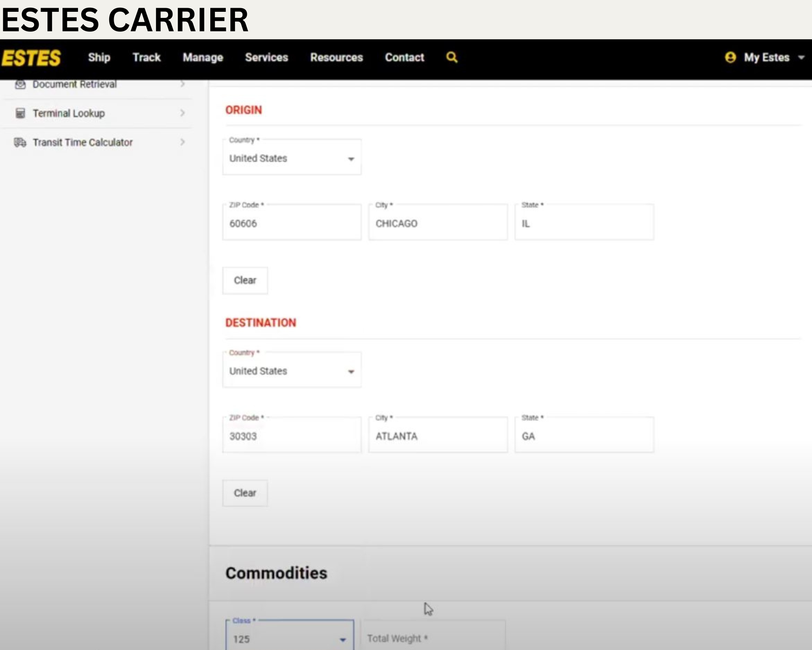Open the Resources menu
The height and width of the screenshot is (650, 812).
point(336,57)
